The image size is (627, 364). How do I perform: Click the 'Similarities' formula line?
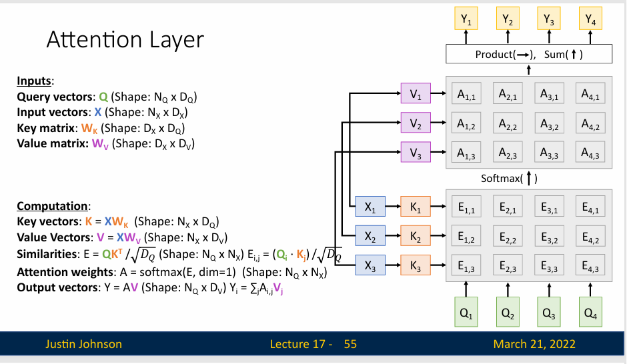(x=179, y=255)
